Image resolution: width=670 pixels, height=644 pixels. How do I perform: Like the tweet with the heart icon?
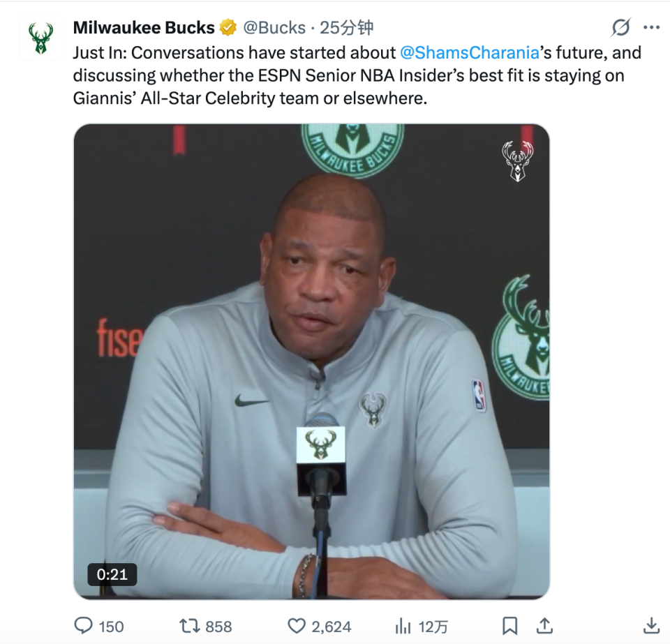tap(297, 625)
